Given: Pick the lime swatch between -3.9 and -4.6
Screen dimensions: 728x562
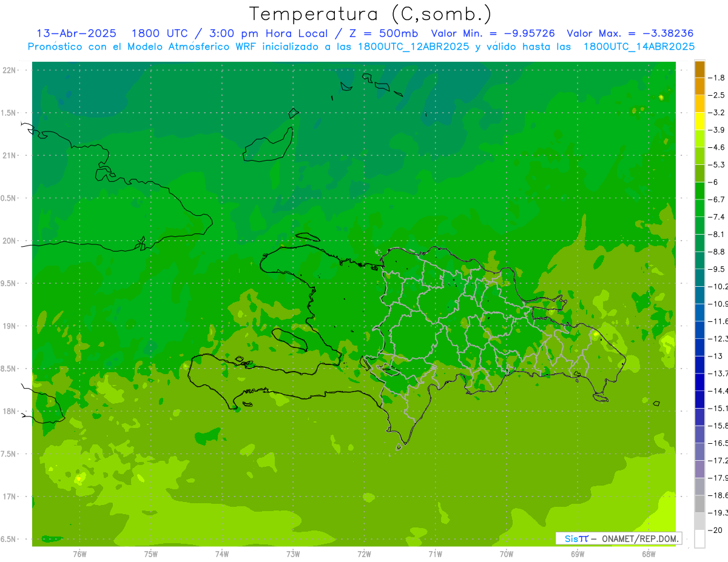Looking at the screenshot, I should 699,139.
